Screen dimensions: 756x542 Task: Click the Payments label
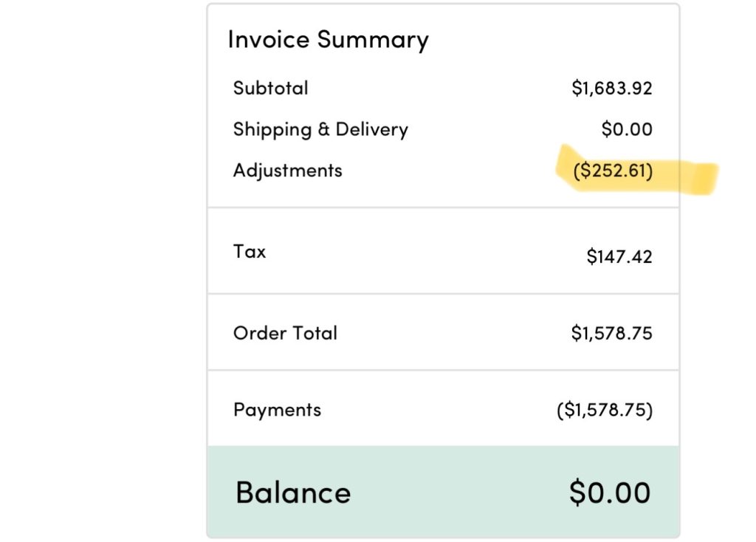pyautogui.click(x=277, y=410)
